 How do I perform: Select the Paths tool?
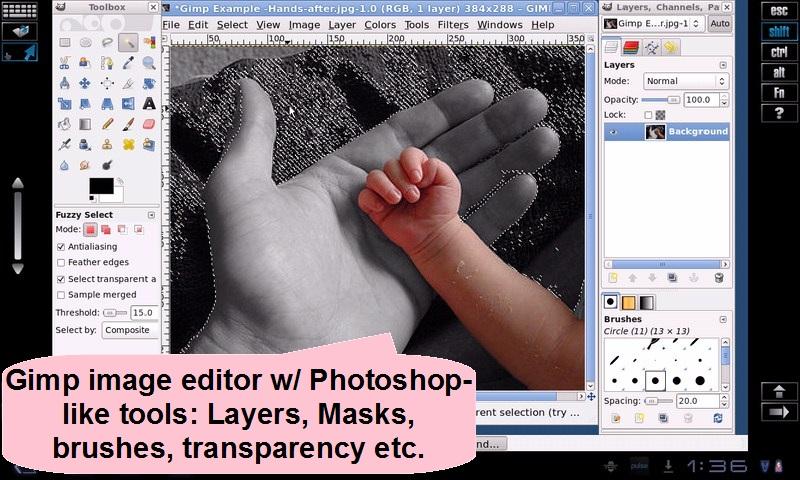pyautogui.click(x=107, y=63)
